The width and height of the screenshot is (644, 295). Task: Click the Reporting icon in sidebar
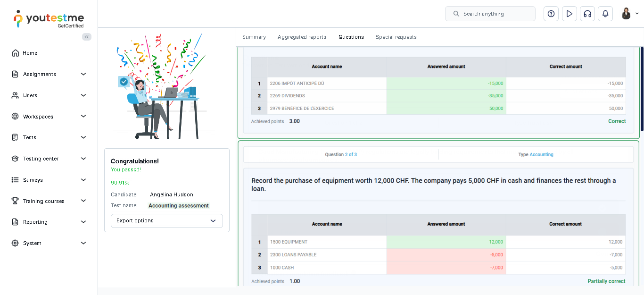(x=15, y=222)
